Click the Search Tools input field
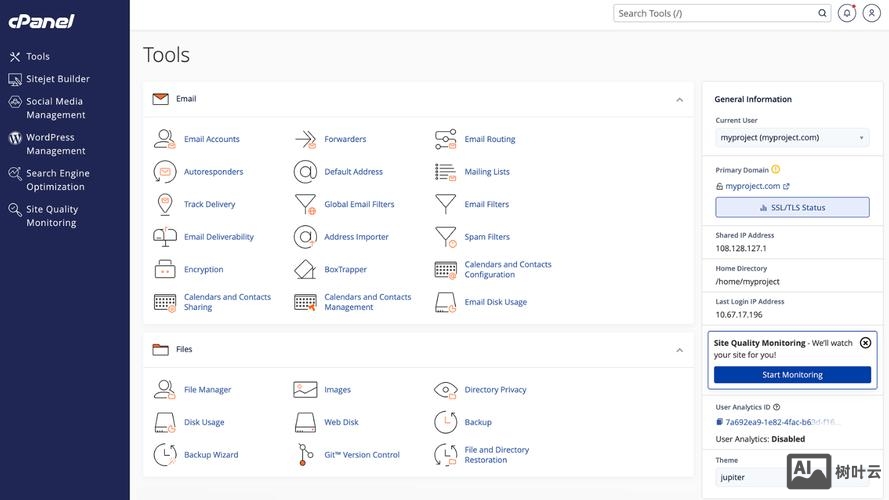Image resolution: width=889 pixels, height=500 pixels. 715,13
